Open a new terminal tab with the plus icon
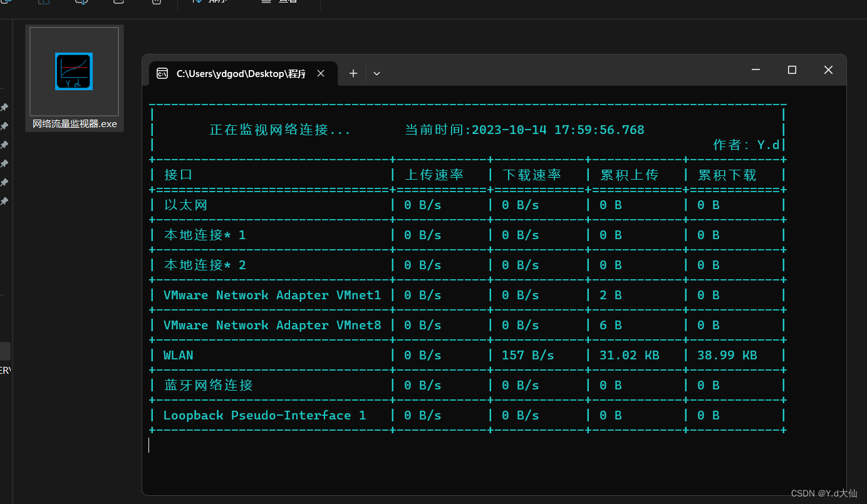867x504 pixels. [x=353, y=73]
